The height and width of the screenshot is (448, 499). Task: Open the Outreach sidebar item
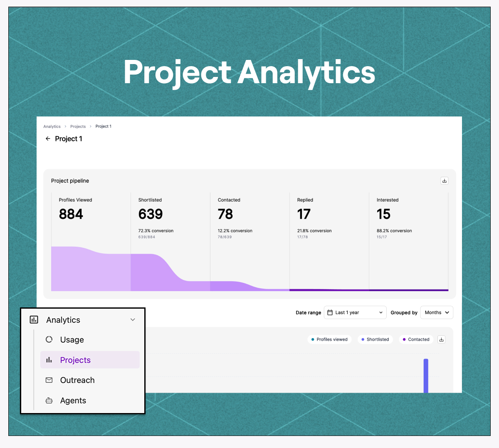(x=90, y=380)
